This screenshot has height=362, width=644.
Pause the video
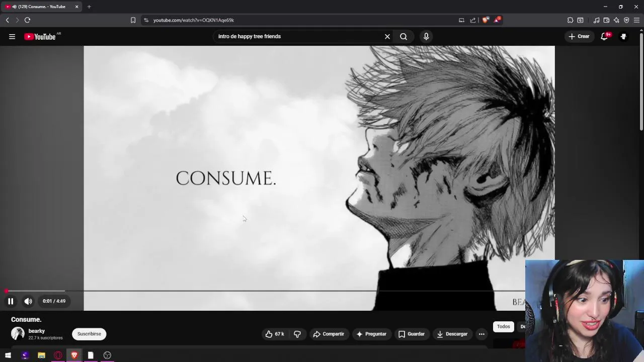[11, 301]
